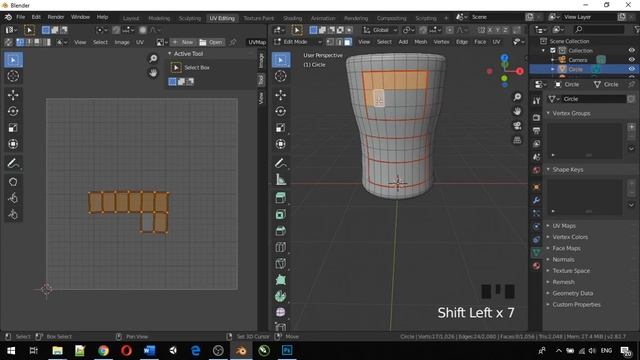Toggle UV sync selection icon

coord(9,42)
